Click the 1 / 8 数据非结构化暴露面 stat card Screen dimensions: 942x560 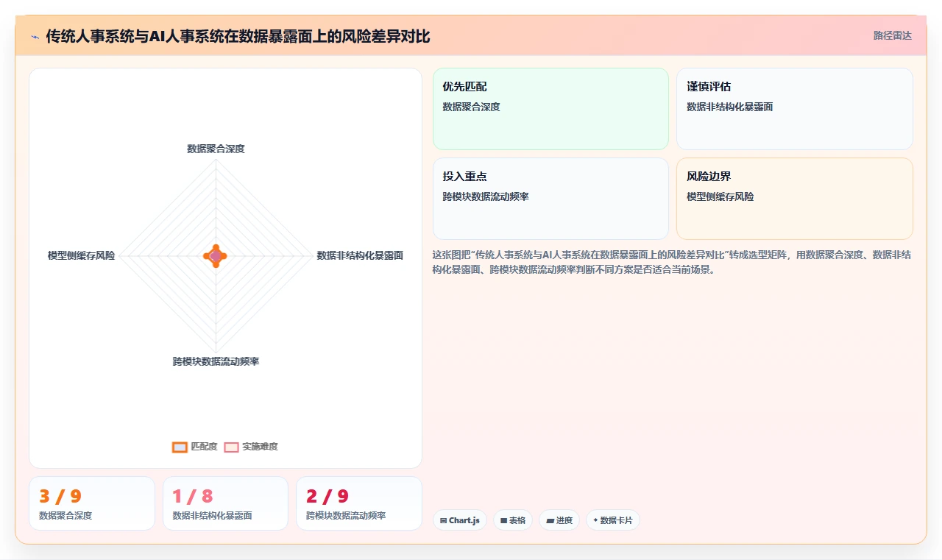tap(225, 503)
